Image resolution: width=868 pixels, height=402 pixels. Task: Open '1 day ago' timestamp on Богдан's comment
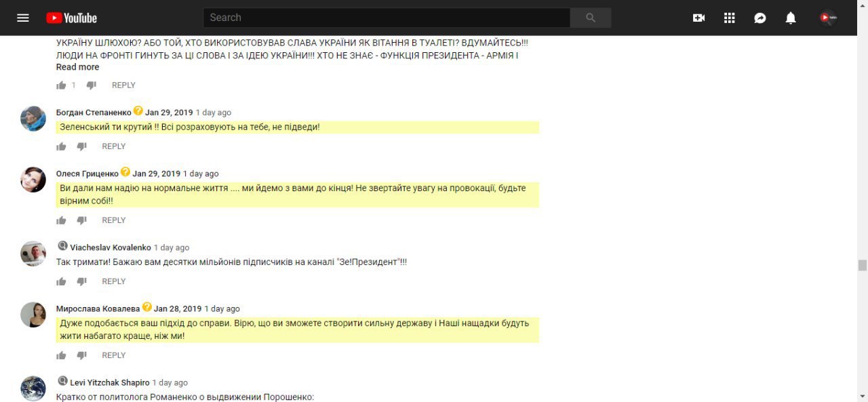coord(214,113)
